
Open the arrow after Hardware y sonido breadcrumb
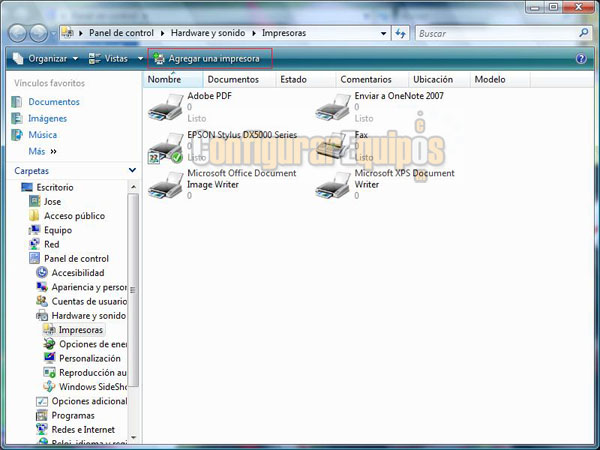[x=254, y=33]
